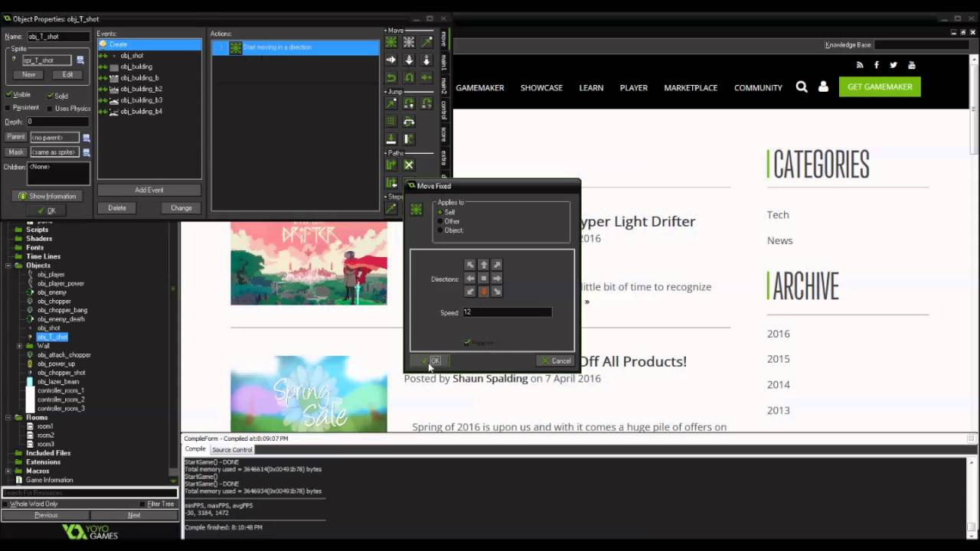Collapse the Objects folder in resource tree
The image size is (980, 551).
[8, 266]
